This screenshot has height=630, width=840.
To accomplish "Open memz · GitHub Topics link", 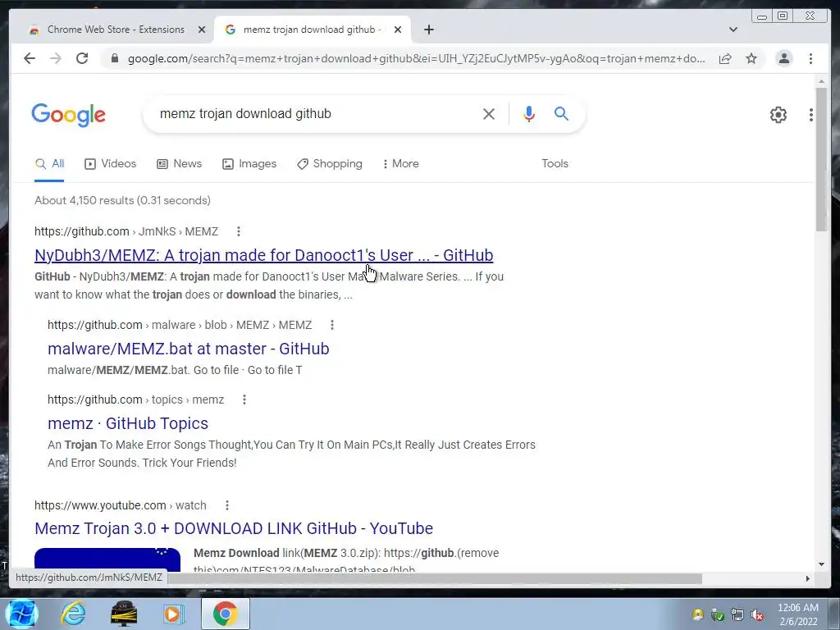I will click(127, 423).
